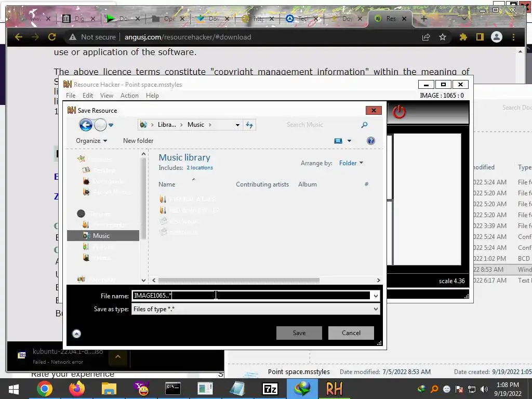Image resolution: width=532 pixels, height=399 pixels.
Task: Click the command prompt taskbar icon
Action: tap(173, 389)
